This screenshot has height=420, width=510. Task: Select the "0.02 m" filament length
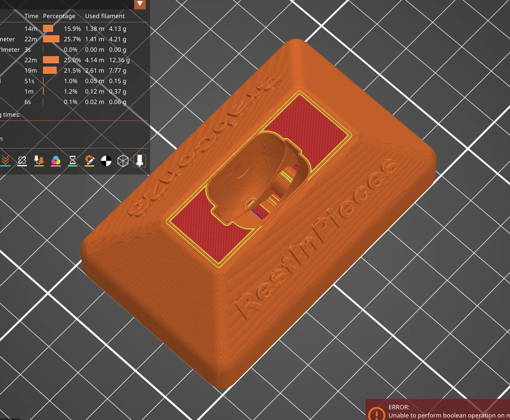pos(95,102)
